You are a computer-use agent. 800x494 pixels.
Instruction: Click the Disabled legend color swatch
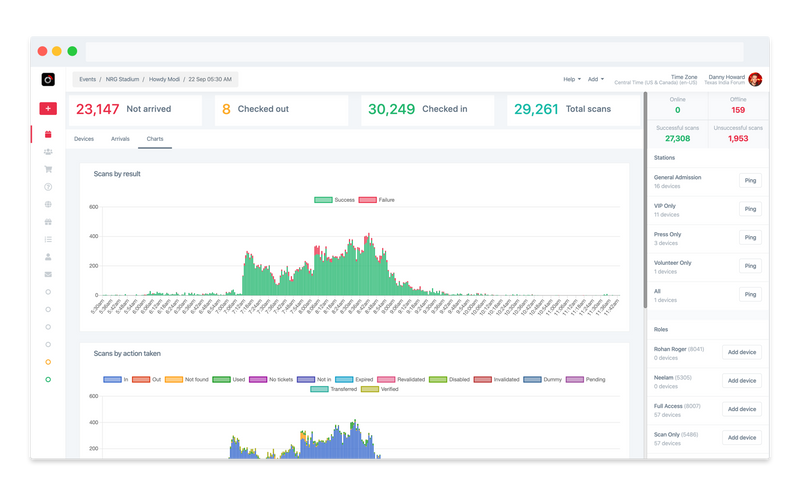438,380
